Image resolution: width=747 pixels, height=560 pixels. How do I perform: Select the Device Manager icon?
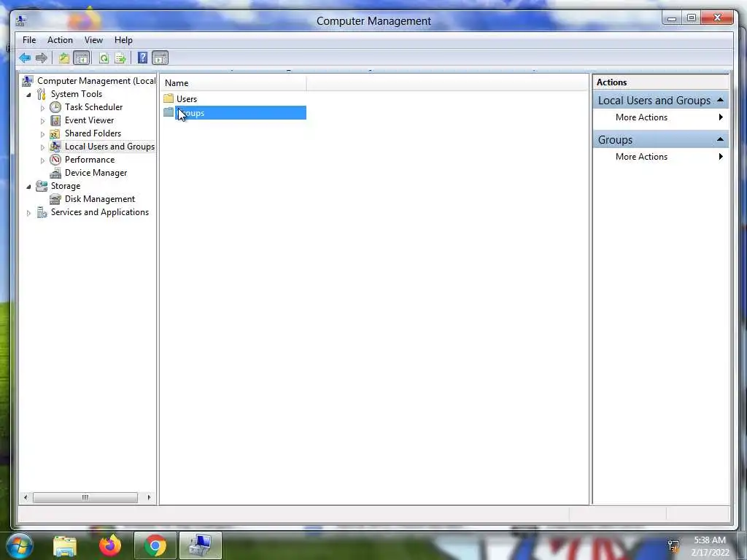55,173
